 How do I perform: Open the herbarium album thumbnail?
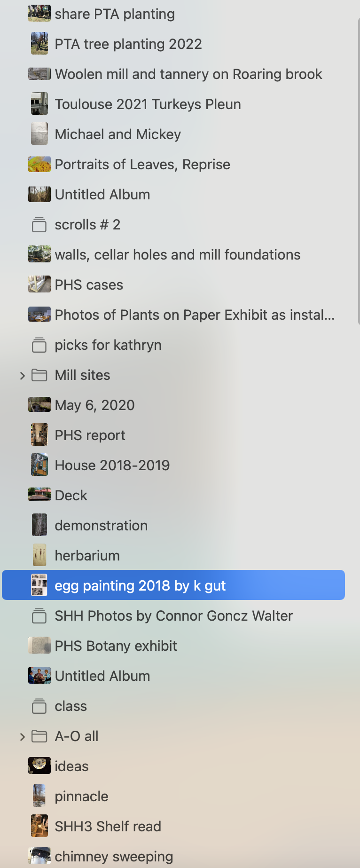point(39,556)
